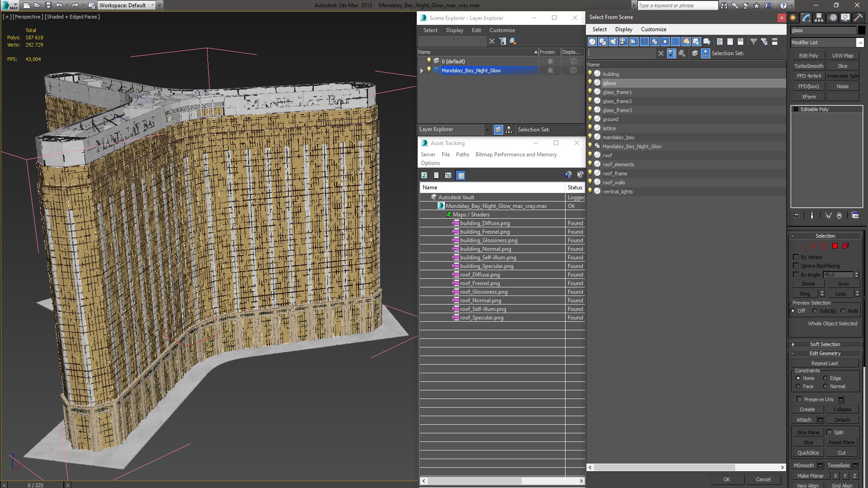868x488 pixels.
Task: Open the Modify command panel tab
Action: point(806,18)
